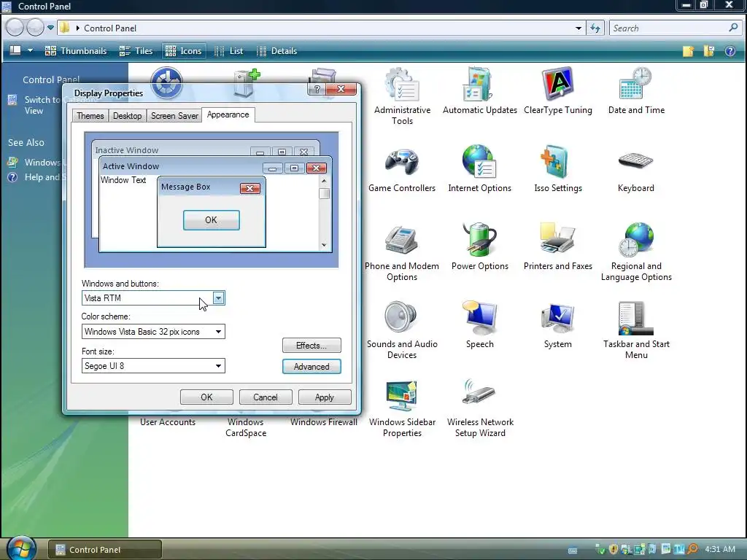Switch to the Desktop tab
The height and width of the screenshot is (560, 747).
pyautogui.click(x=127, y=116)
